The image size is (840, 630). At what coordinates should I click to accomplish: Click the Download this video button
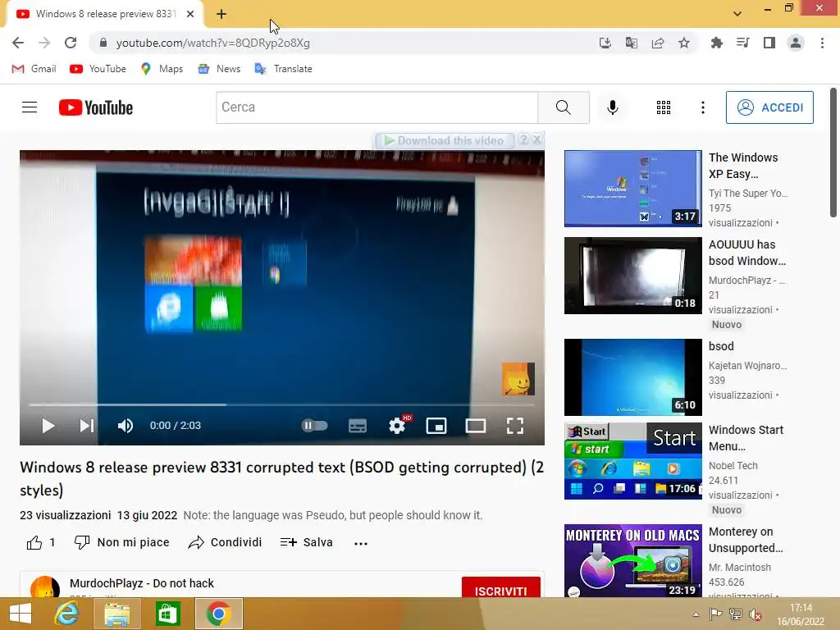(445, 141)
